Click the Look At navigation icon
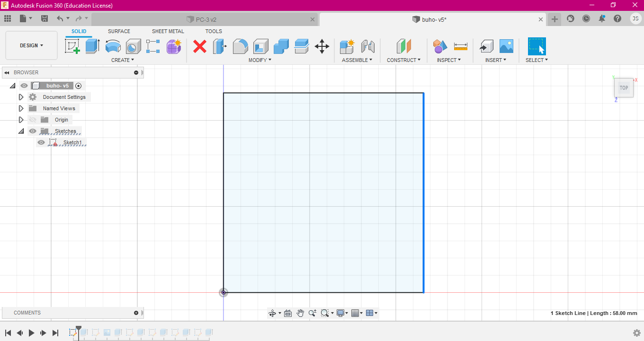The width and height of the screenshot is (644, 341). 287,313
